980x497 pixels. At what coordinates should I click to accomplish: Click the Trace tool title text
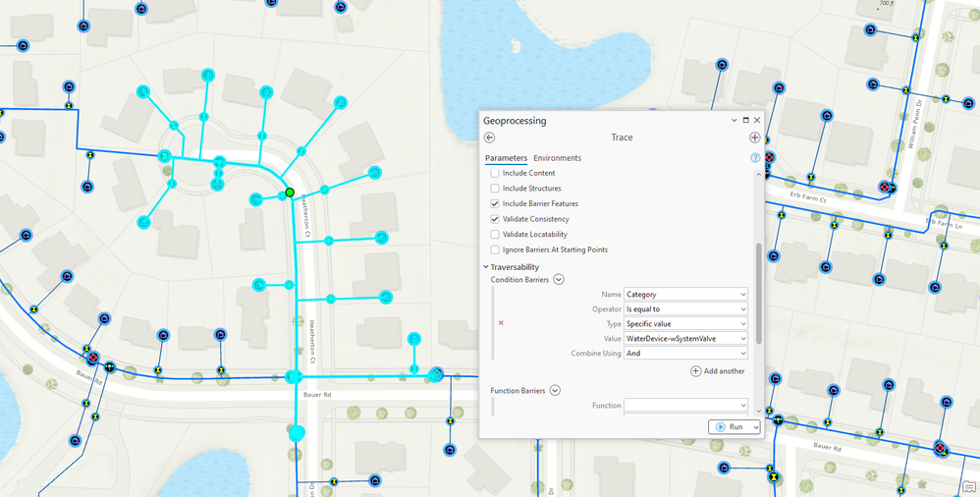click(622, 138)
